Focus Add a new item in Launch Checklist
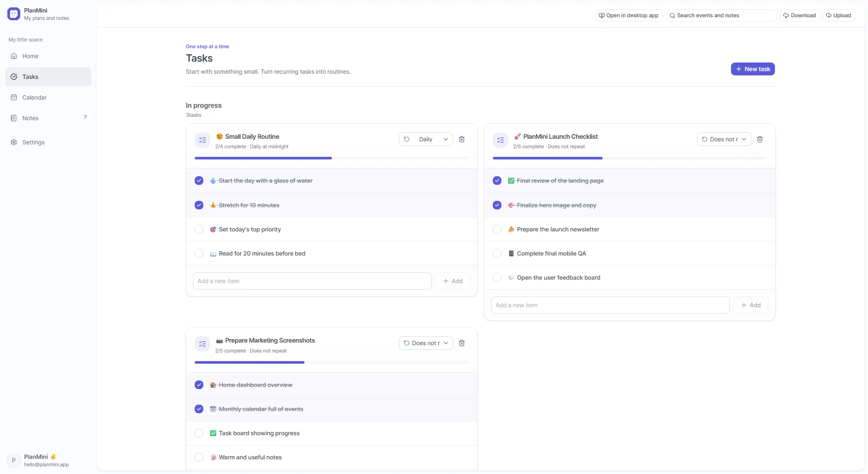The width and height of the screenshot is (868, 474). coord(610,305)
